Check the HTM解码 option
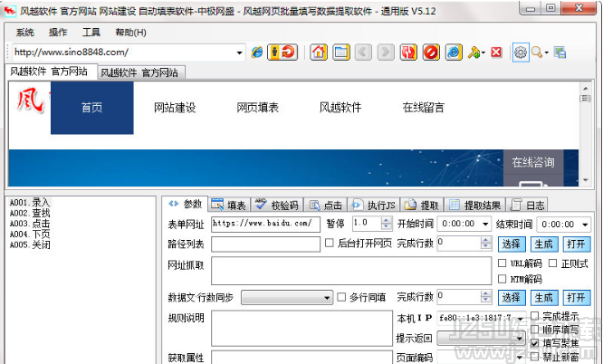Viewport: 603px width, 364px height. [x=502, y=279]
